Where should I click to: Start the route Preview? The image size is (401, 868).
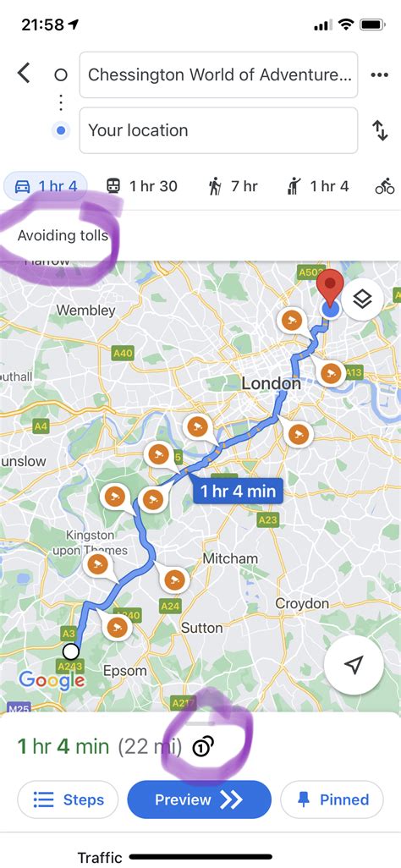tap(200, 799)
